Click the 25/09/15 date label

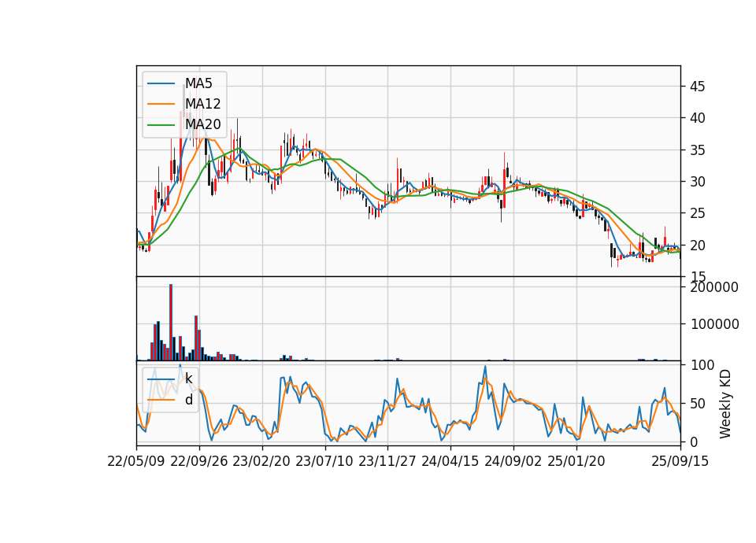(680, 462)
